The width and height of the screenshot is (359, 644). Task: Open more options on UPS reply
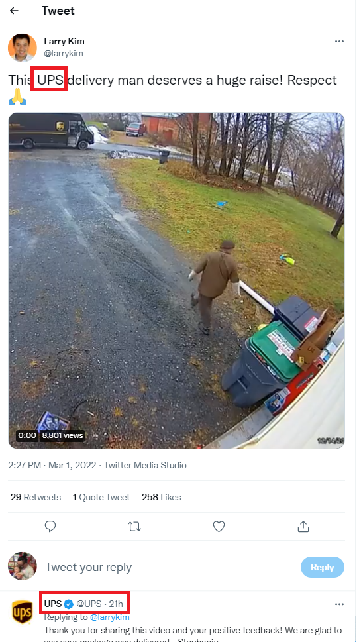coord(339,604)
